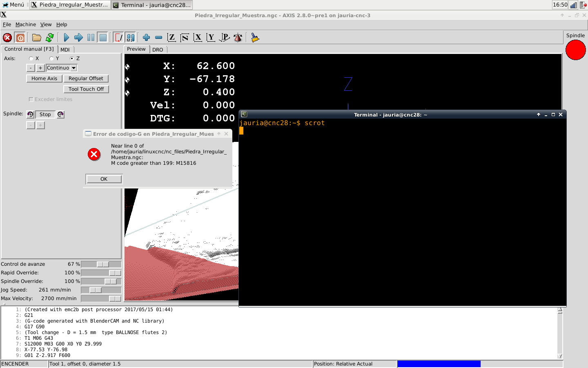Click the Tool Touch Off button
Screen dimensions: 588x368
pos(86,89)
